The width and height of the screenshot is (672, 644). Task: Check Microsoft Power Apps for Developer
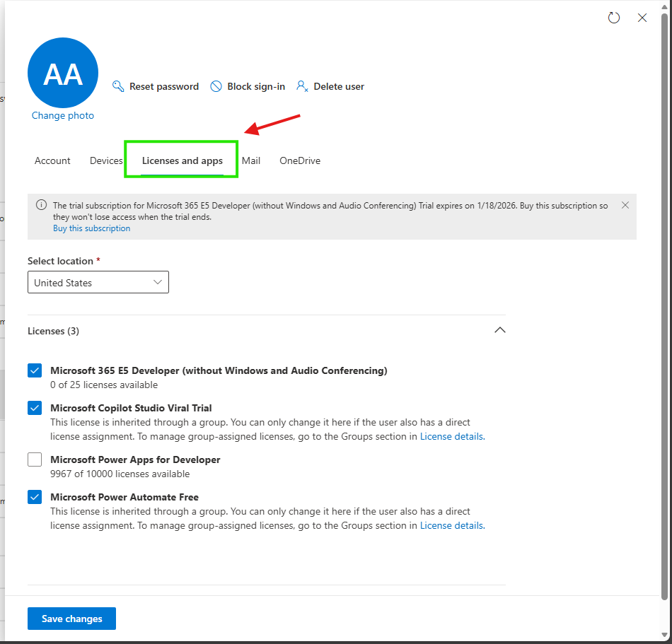35,459
